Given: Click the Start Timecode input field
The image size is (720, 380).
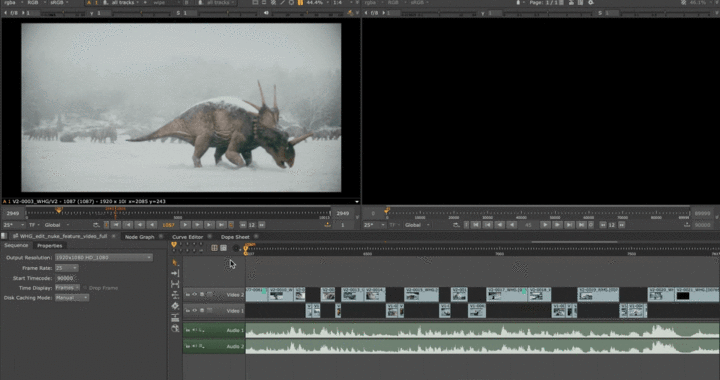Looking at the screenshot, I should [x=65, y=278].
